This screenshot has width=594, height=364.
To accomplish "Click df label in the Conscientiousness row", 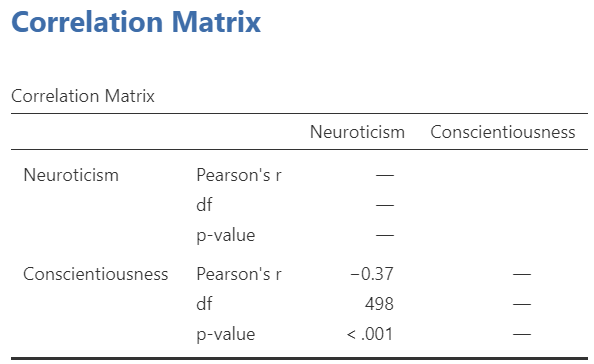I will [204, 304].
